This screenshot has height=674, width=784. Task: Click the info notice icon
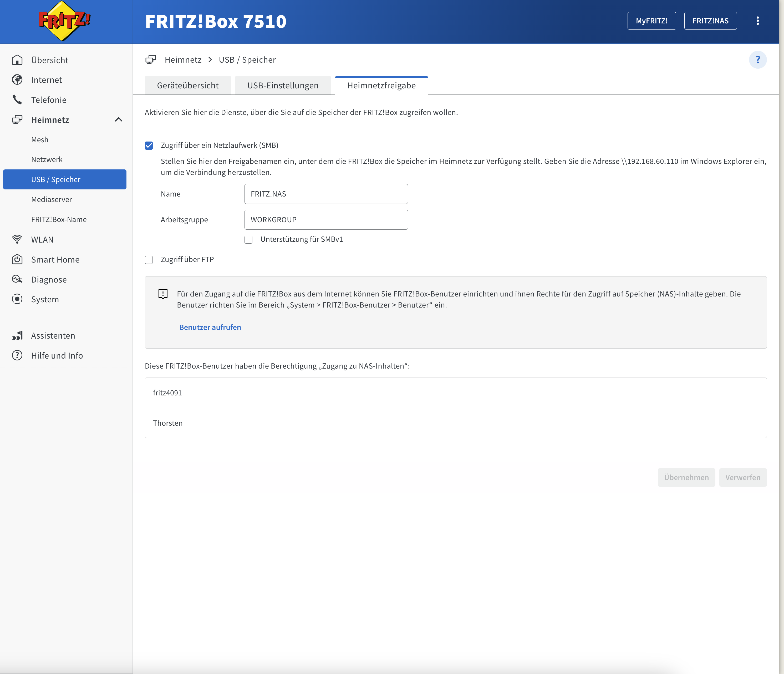coord(163,294)
